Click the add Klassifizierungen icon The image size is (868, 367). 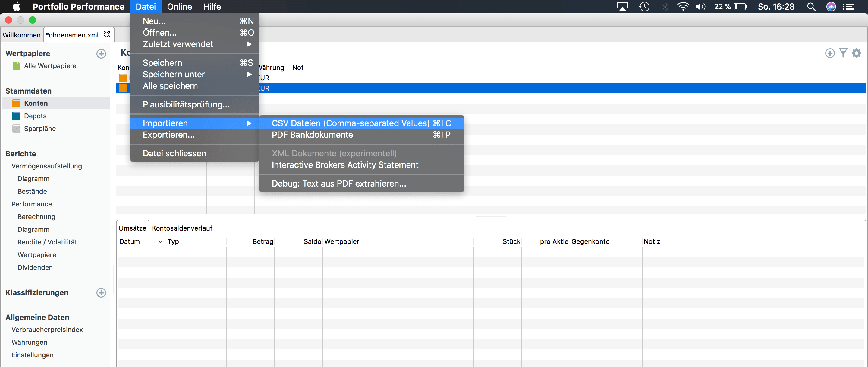click(102, 293)
